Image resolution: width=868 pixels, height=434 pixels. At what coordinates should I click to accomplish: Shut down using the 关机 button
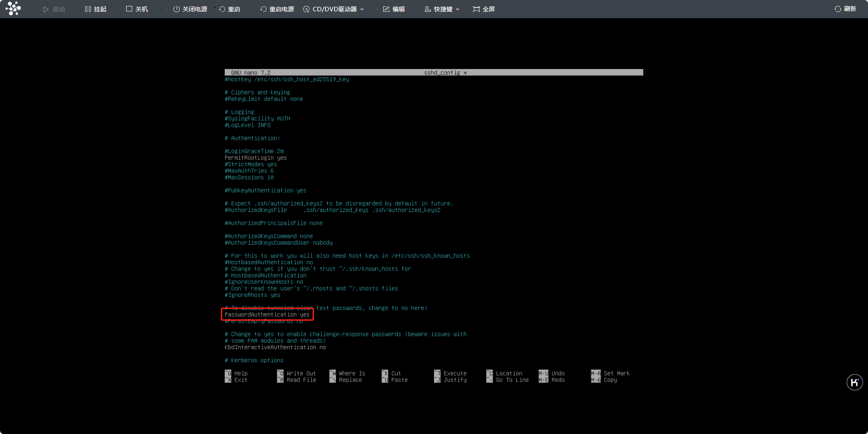137,9
